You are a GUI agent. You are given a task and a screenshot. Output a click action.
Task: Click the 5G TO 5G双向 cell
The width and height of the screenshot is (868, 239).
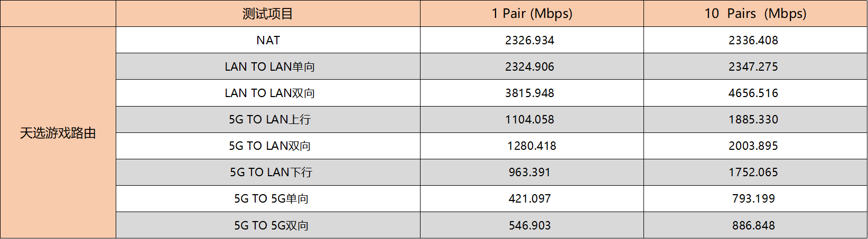[268, 225]
